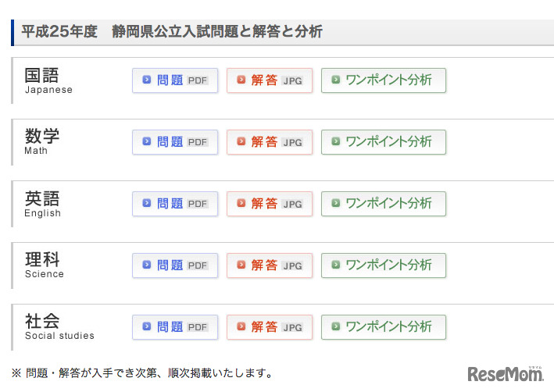Click the 平成25年度 page title heading

(x=172, y=32)
